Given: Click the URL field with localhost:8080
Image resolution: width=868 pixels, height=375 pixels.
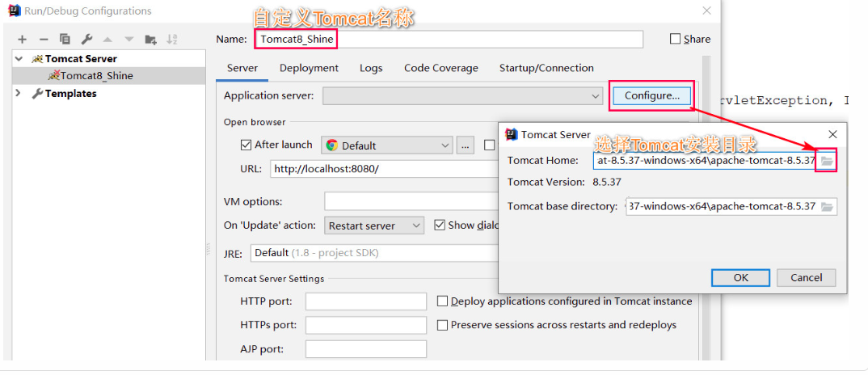Looking at the screenshot, I should [x=386, y=169].
